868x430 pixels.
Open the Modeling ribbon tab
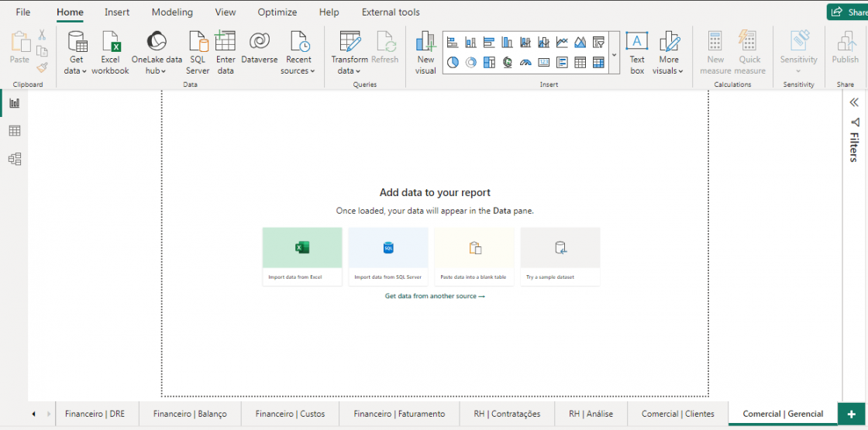(172, 12)
